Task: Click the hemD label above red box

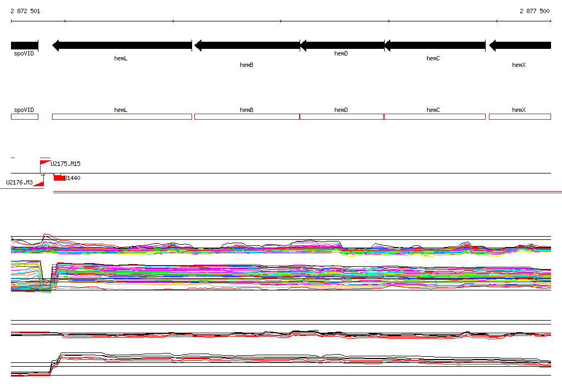Action: pyautogui.click(x=341, y=110)
